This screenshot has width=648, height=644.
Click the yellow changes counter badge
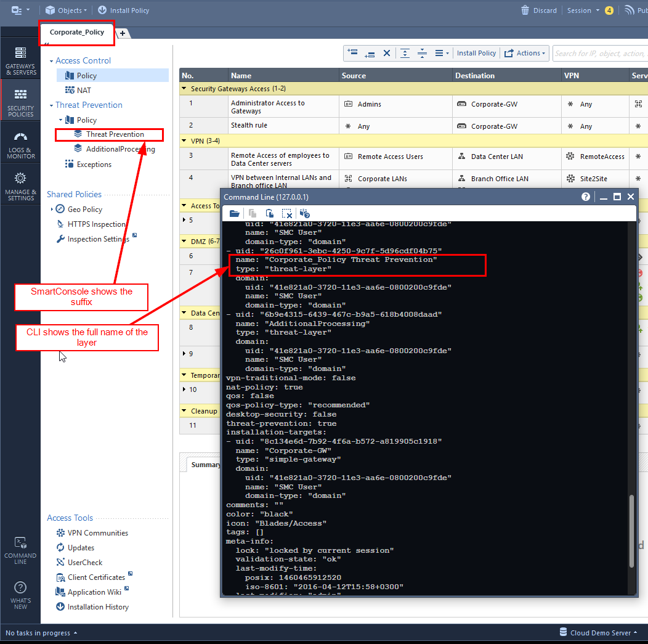[x=609, y=10]
